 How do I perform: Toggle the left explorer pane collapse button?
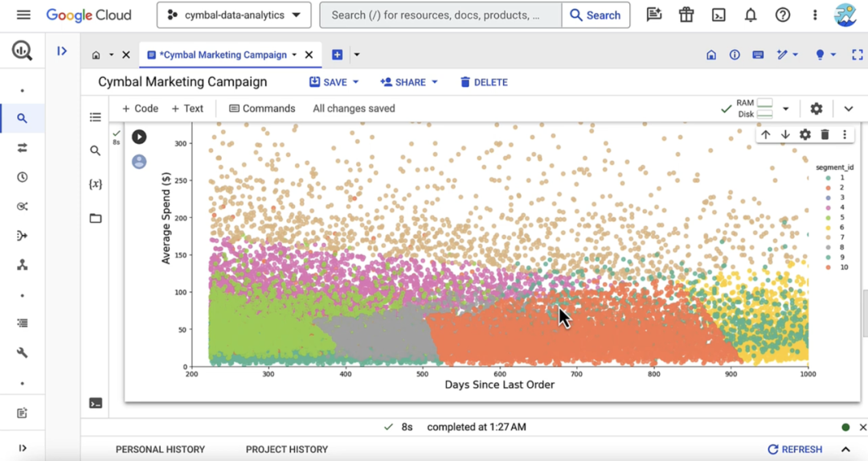coord(62,51)
